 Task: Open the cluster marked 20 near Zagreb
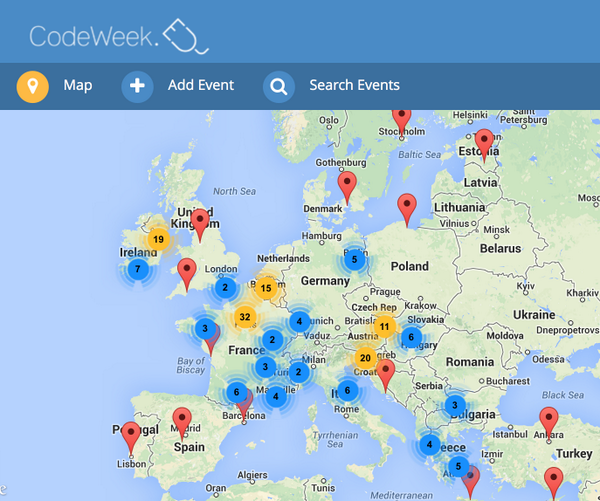point(365,358)
